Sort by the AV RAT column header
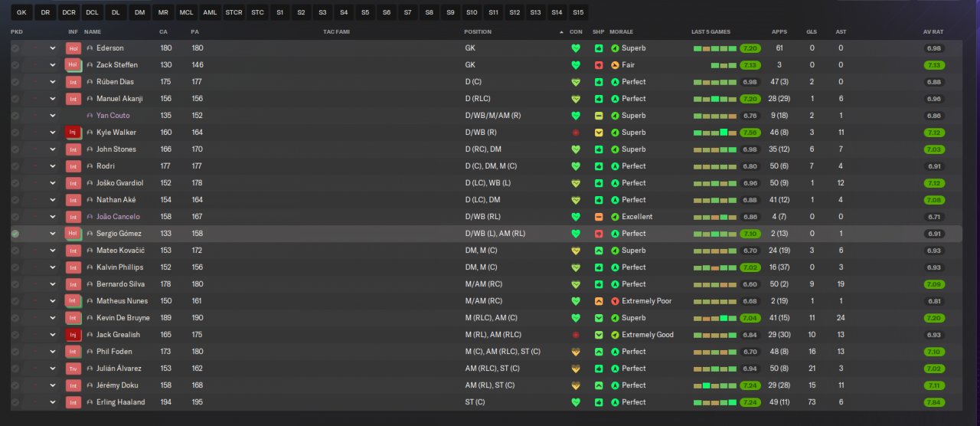Image resolution: width=980 pixels, height=426 pixels. (933, 32)
